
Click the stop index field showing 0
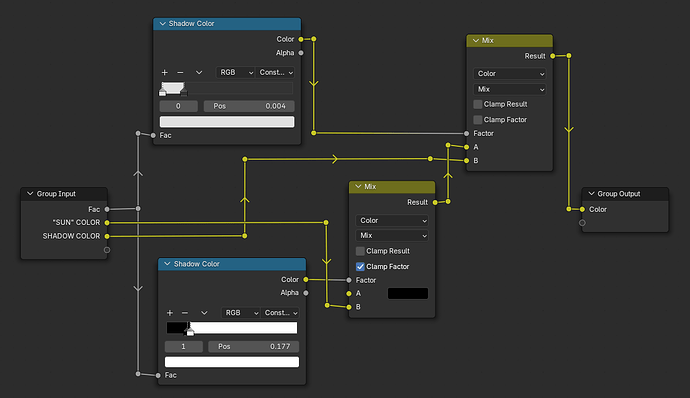(x=178, y=106)
